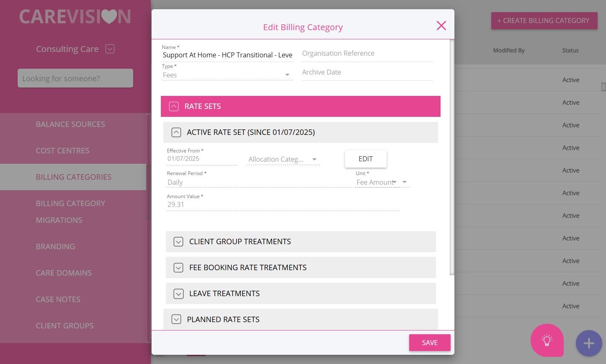Click the Looking for someone search box
This screenshot has width=606, height=364.
point(75,78)
